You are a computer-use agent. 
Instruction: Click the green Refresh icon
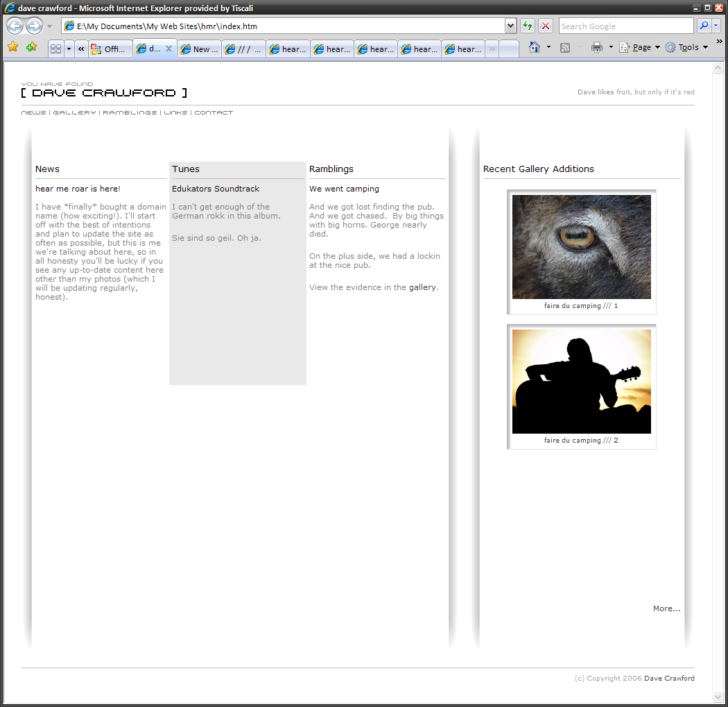pyautogui.click(x=528, y=26)
